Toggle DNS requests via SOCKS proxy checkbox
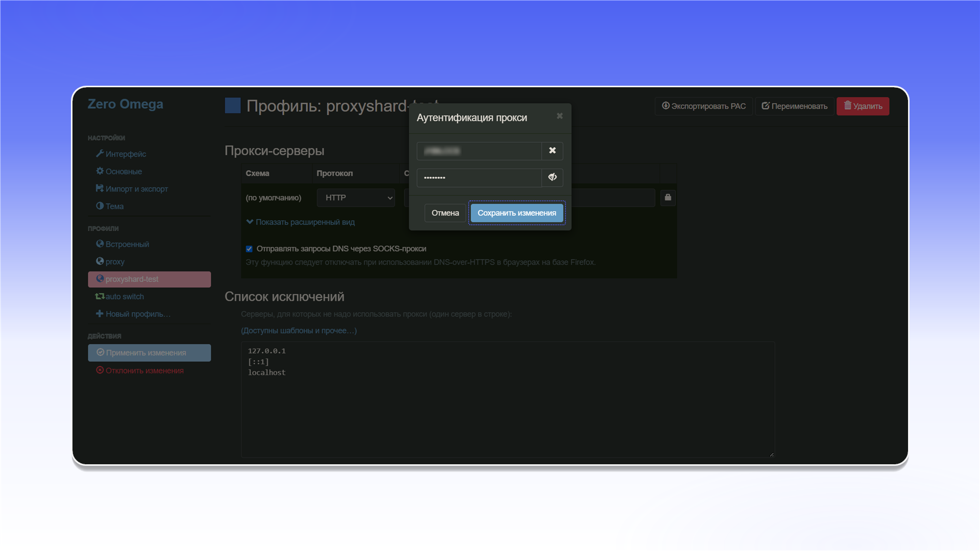This screenshot has width=980, height=551. click(249, 249)
